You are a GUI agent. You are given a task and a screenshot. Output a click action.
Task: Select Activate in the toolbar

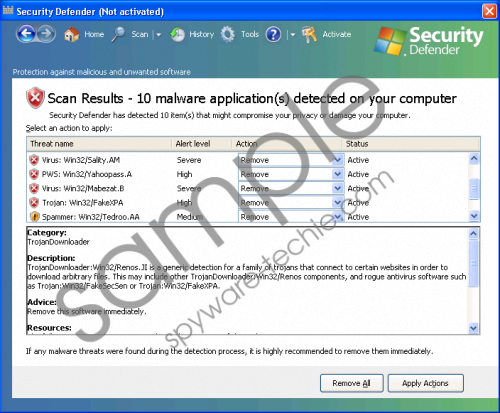click(337, 34)
